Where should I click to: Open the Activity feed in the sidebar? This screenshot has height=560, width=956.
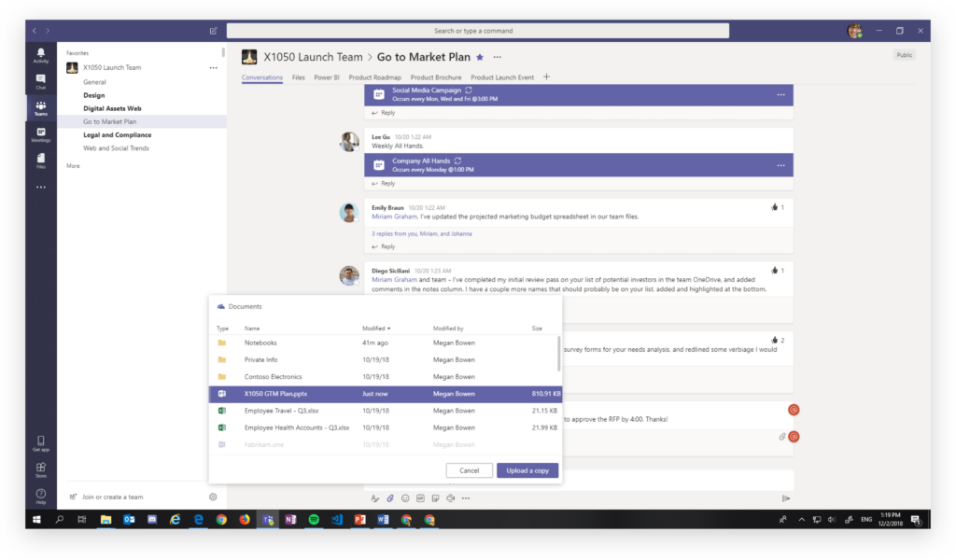(41, 55)
